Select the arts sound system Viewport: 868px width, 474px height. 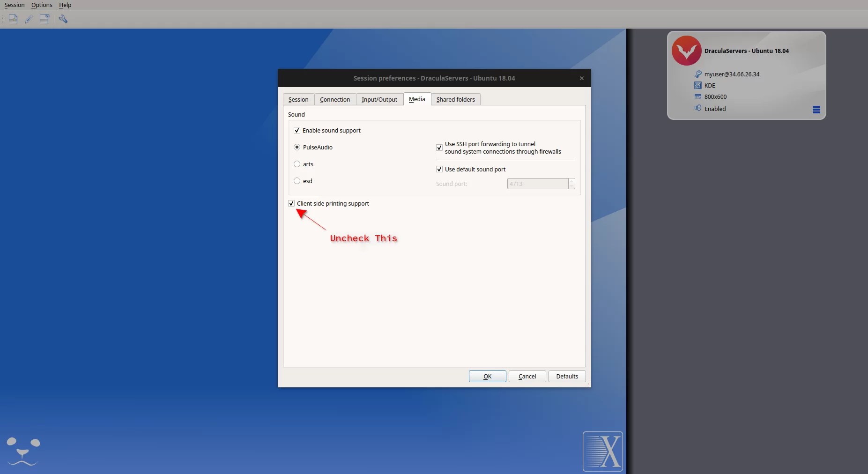[x=297, y=164]
